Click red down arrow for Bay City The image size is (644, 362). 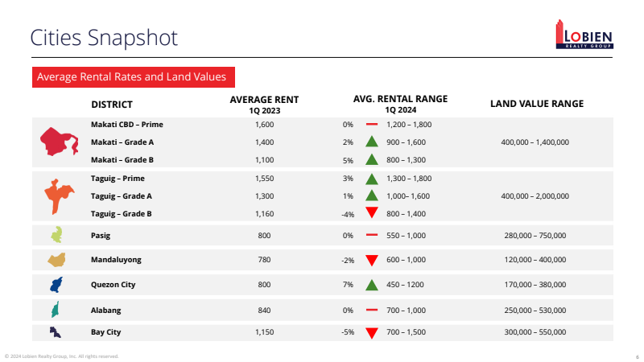point(371,332)
